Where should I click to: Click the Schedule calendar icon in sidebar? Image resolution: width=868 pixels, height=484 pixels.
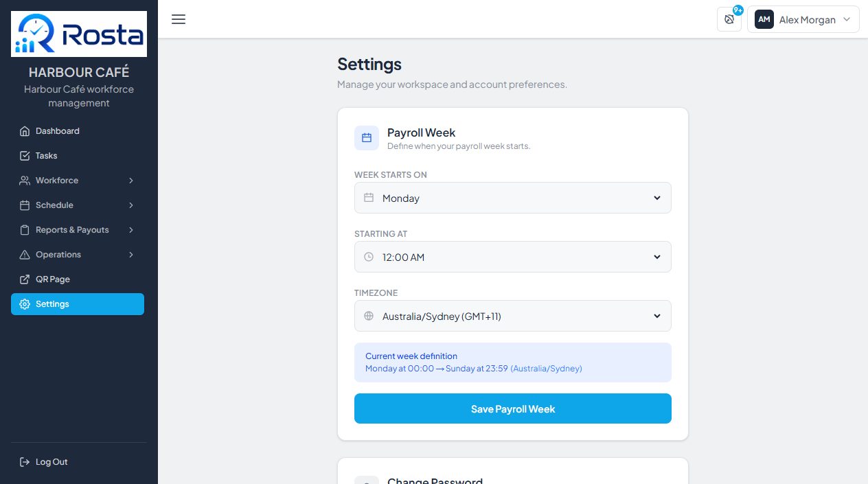(x=25, y=205)
